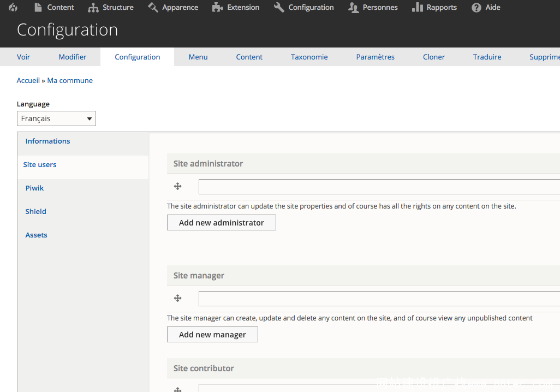Switch to the Supprimer tab

click(544, 57)
